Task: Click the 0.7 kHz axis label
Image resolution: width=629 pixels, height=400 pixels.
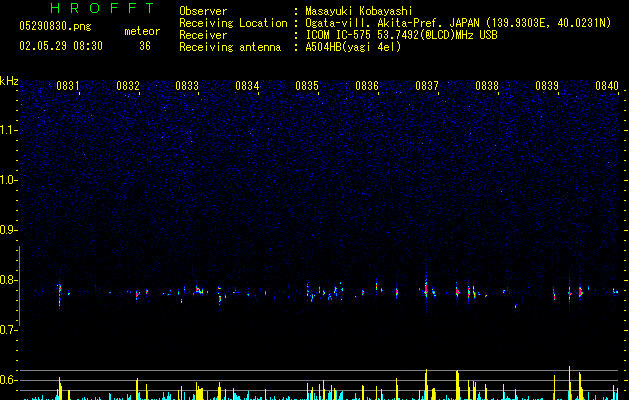Action: 9,330
